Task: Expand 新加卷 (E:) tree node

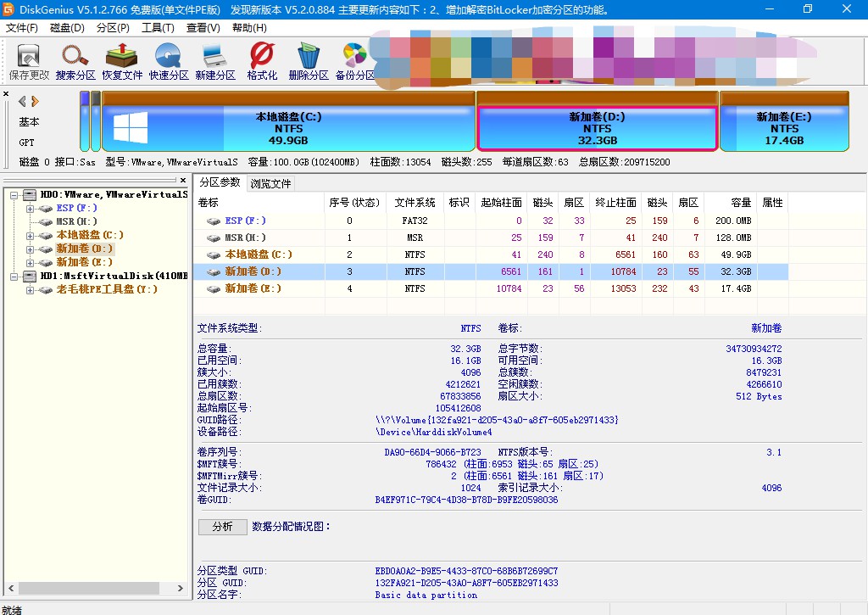Action: 30,263
